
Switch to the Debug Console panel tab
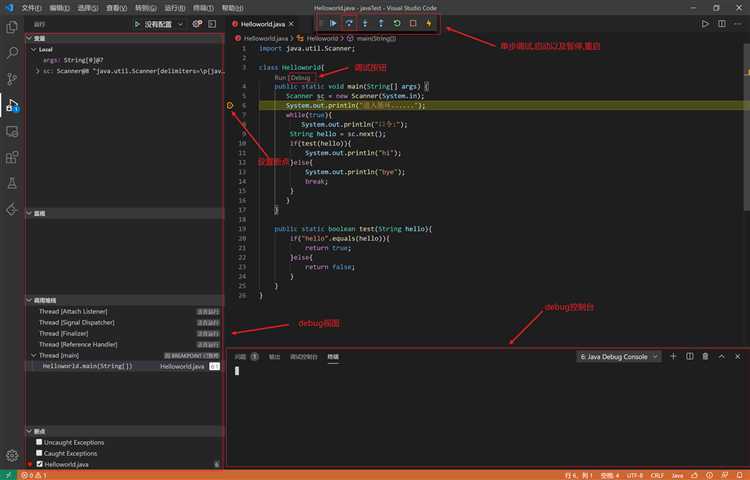[x=304, y=357]
